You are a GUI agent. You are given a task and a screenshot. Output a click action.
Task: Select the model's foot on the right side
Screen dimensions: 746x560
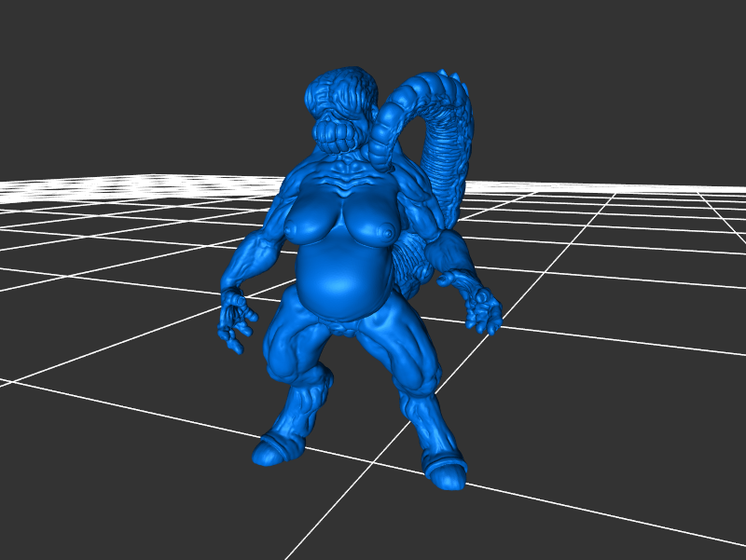click(445, 472)
